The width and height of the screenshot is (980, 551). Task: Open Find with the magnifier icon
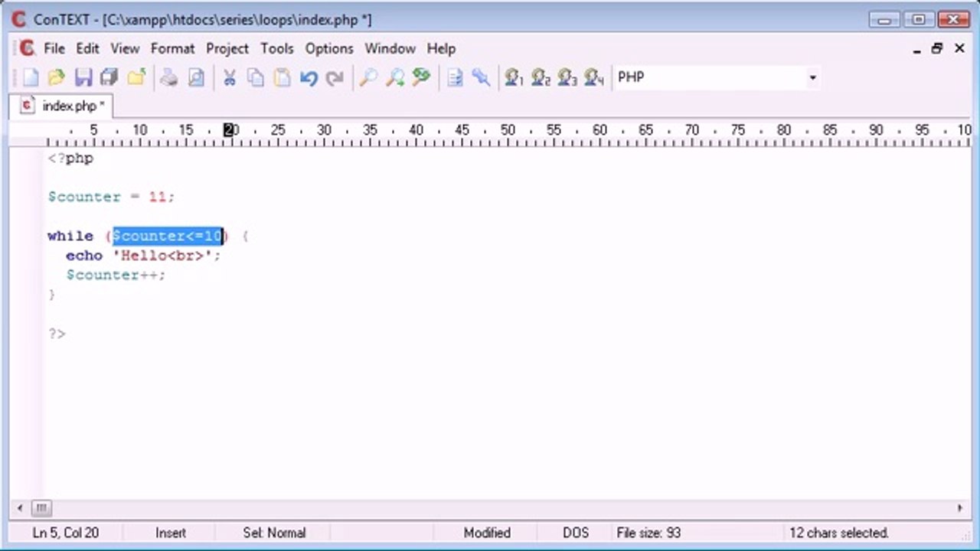368,77
